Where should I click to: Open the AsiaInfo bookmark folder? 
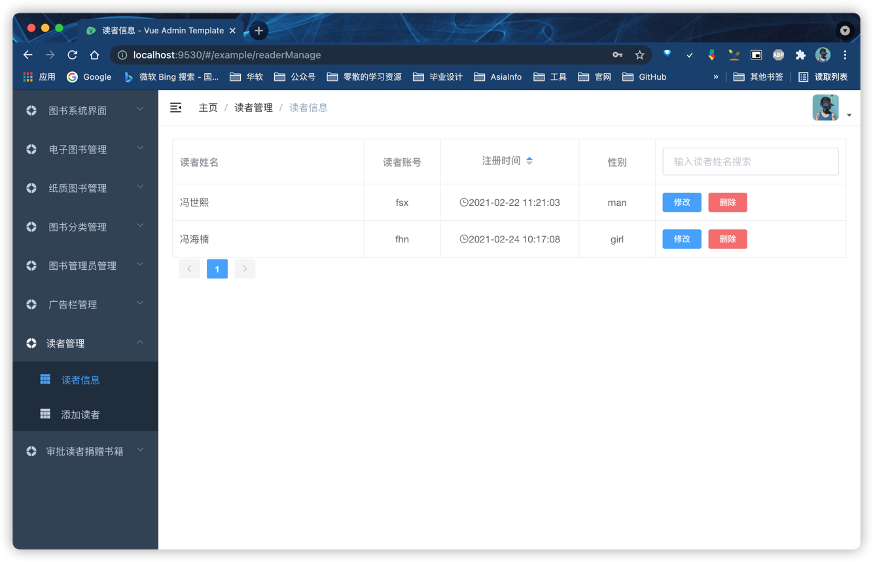pyautogui.click(x=498, y=77)
